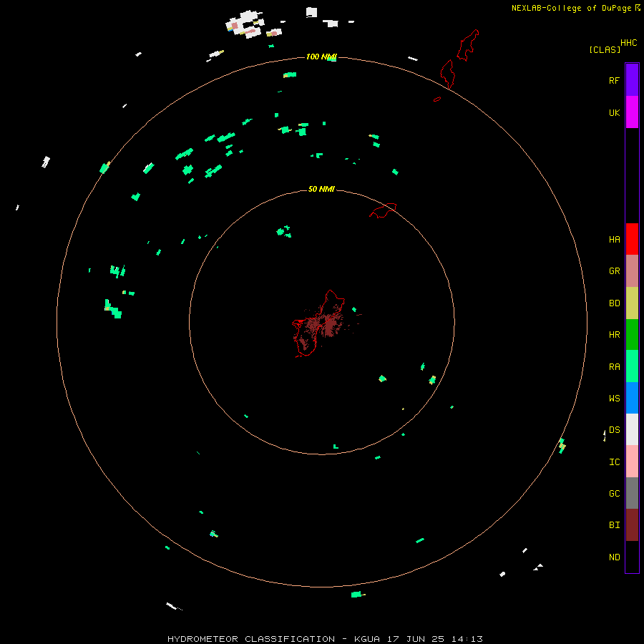Click the WS blue legend swatch
644x644 pixels.
(632, 398)
